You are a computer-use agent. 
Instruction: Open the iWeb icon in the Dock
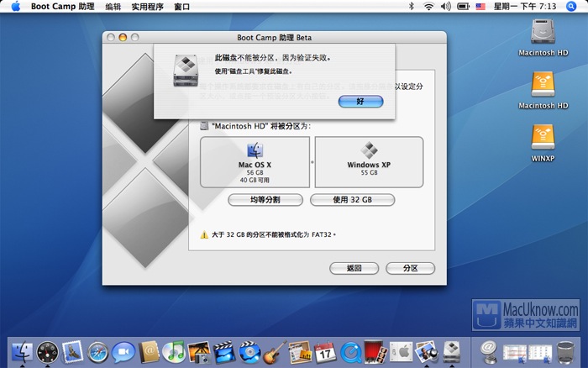click(x=300, y=352)
